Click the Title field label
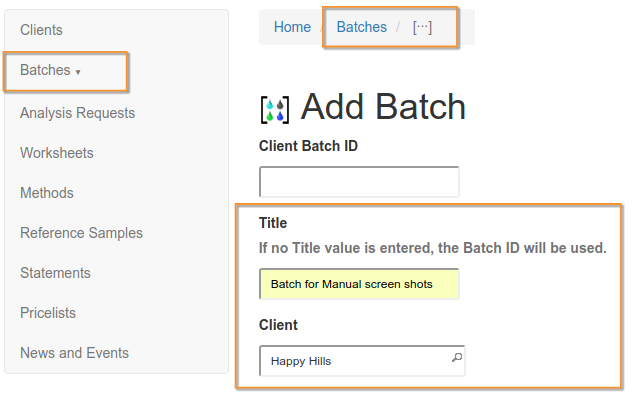This screenshot has width=638, height=396. 273,223
